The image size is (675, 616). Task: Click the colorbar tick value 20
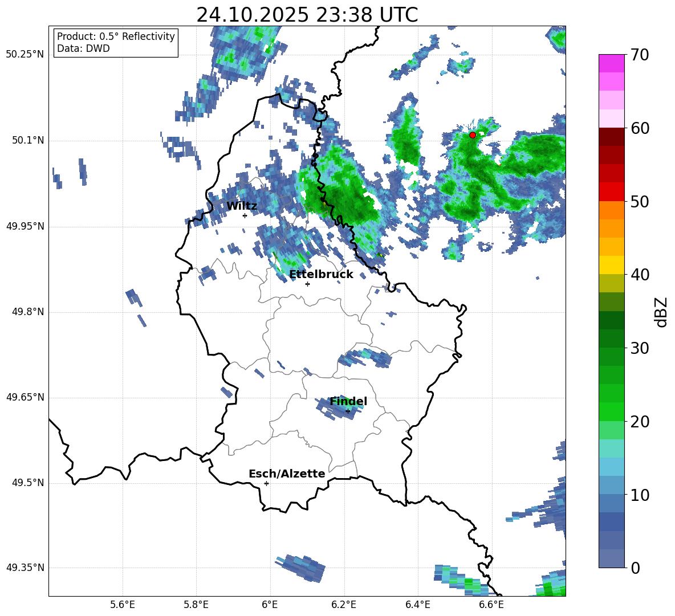[639, 421]
